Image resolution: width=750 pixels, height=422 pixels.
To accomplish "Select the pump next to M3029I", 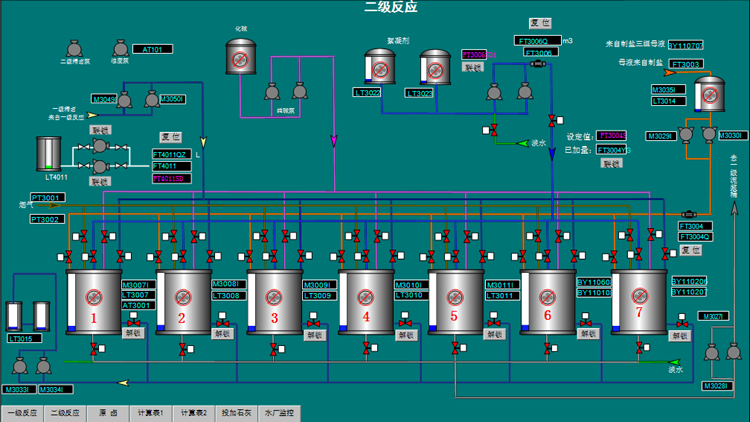I will tap(687, 134).
